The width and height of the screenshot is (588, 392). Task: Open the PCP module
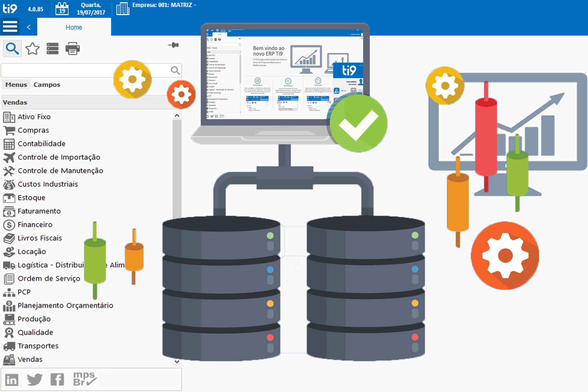pyautogui.click(x=24, y=292)
